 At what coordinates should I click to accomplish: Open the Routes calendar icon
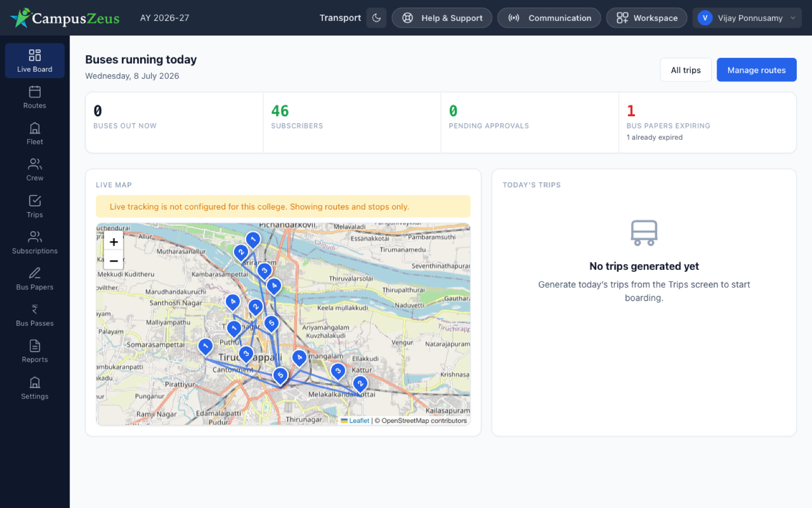point(35,92)
